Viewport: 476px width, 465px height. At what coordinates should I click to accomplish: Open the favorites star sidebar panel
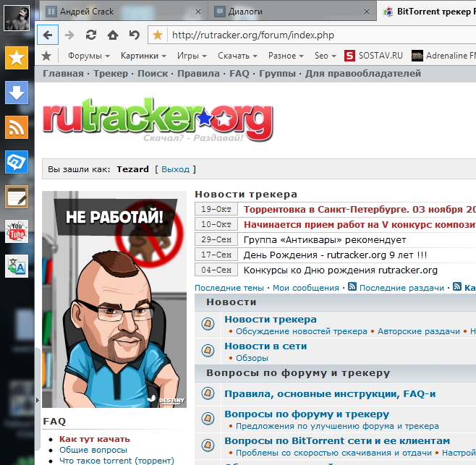tap(17, 58)
